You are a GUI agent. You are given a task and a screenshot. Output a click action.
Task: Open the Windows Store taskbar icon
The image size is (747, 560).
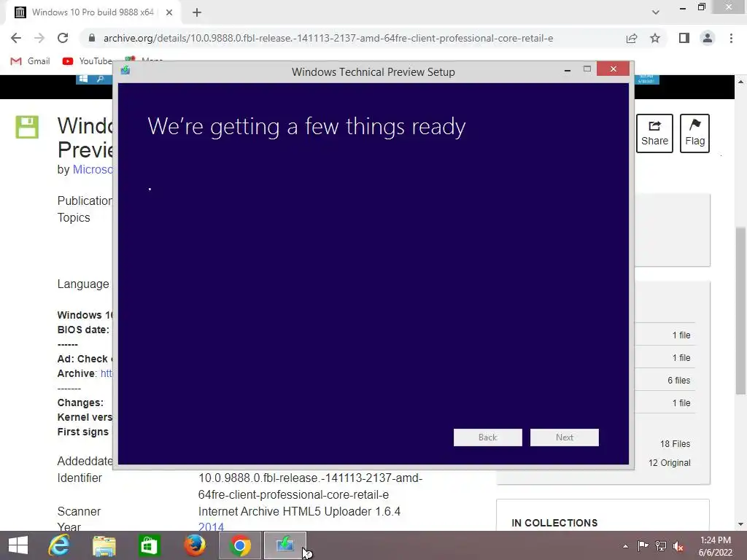pos(149,545)
